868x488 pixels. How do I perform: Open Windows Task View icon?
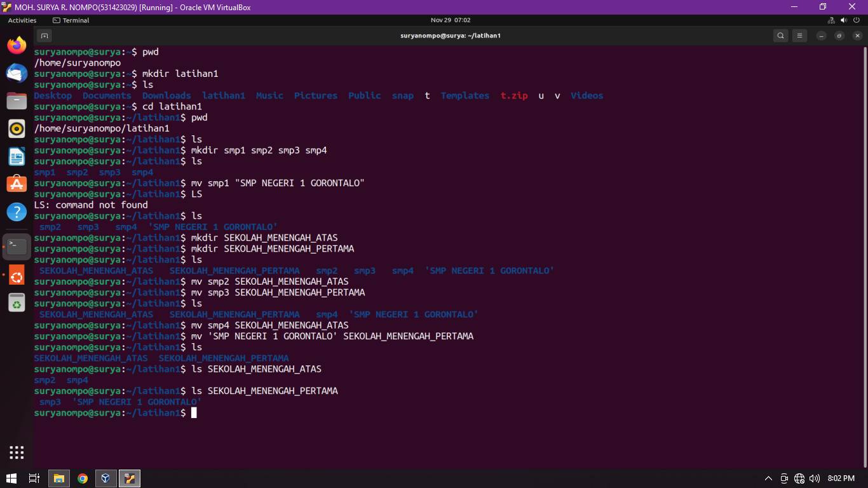pyautogui.click(x=34, y=478)
